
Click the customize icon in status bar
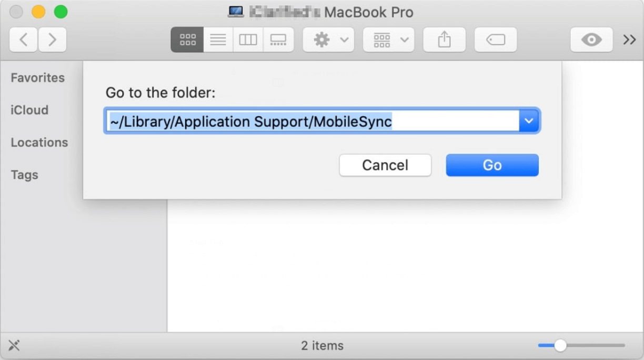tap(14, 345)
